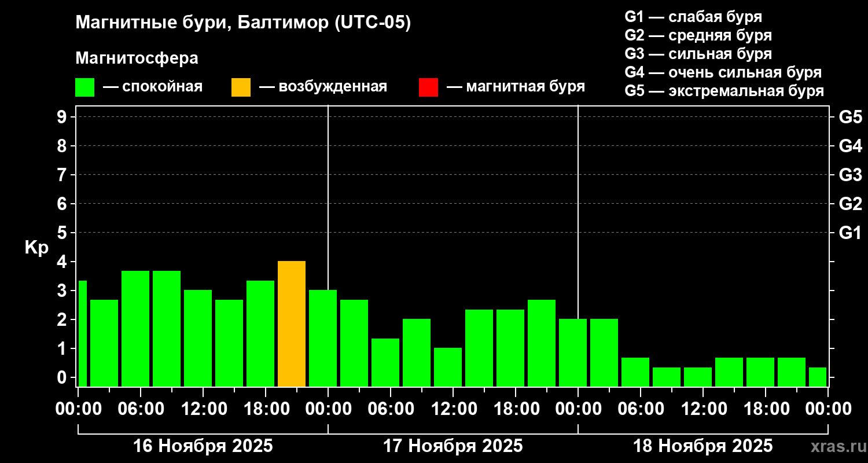Image resolution: width=868 pixels, height=463 pixels.
Task: Click the G2 label on the right axis
Action: click(x=851, y=204)
